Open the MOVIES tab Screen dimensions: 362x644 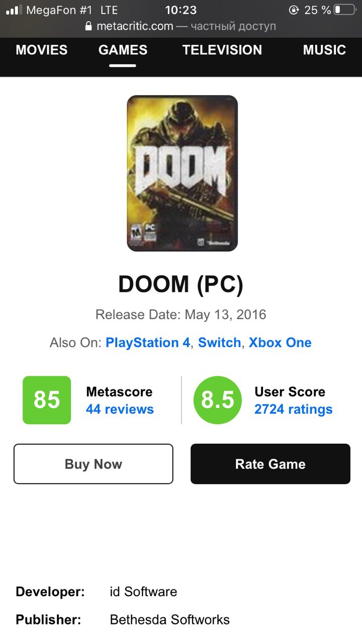click(x=42, y=50)
